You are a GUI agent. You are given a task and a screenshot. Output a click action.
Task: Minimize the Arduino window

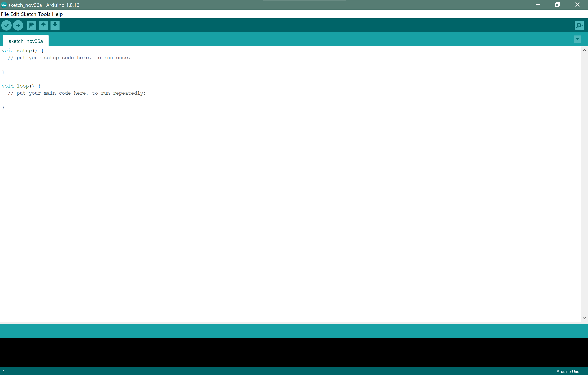click(x=538, y=5)
